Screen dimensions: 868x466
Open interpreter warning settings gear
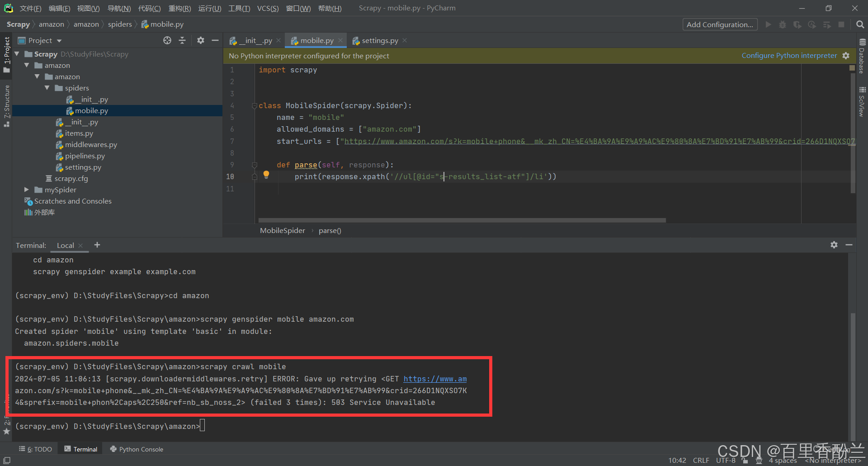click(846, 56)
